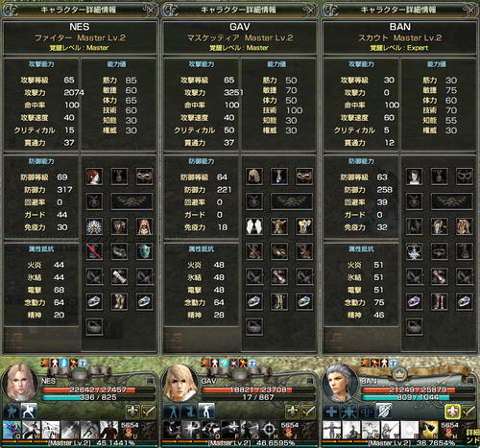The height and width of the screenshot is (448, 480).
Task: Click BAN's yellow skill on key N
Action: (x=429, y=430)
